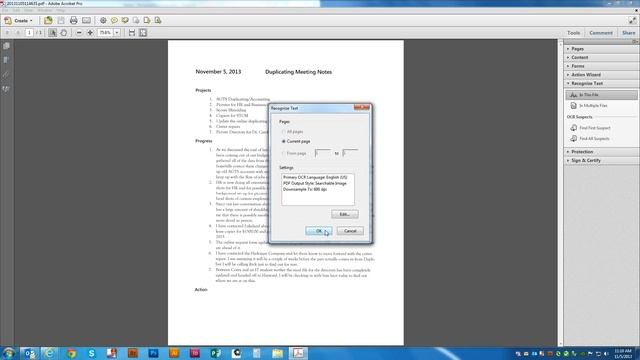Viewport: 640px width, 360px height.
Task: Open Internet Explorer from the taskbar
Action: (49, 353)
